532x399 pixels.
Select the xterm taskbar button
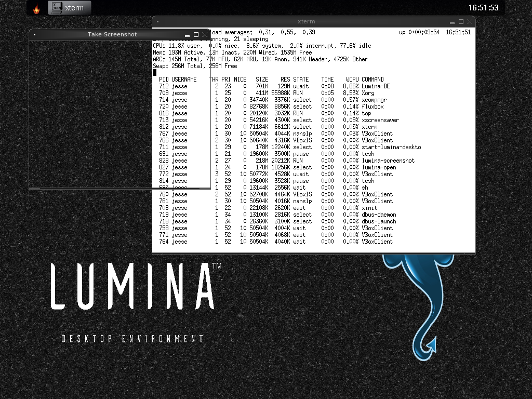pos(70,8)
